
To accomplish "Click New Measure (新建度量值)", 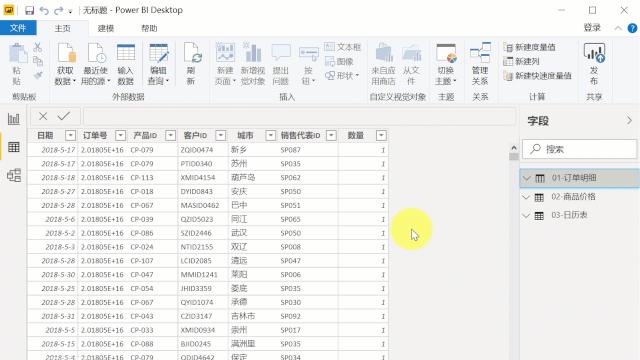I will click(530, 47).
